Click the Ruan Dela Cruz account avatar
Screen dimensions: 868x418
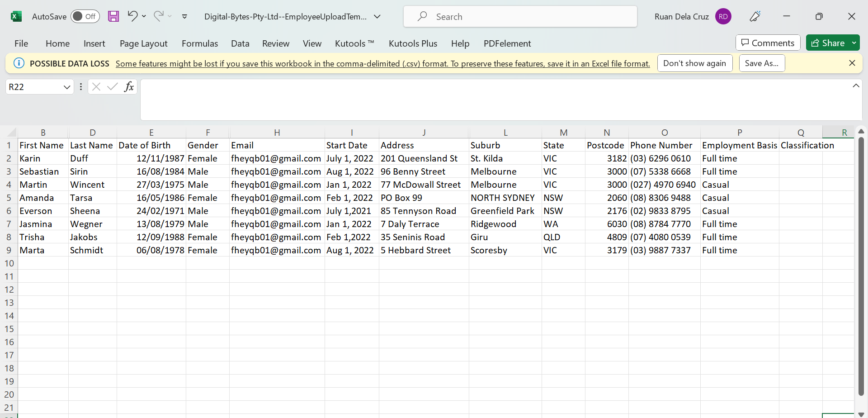pyautogui.click(x=723, y=17)
